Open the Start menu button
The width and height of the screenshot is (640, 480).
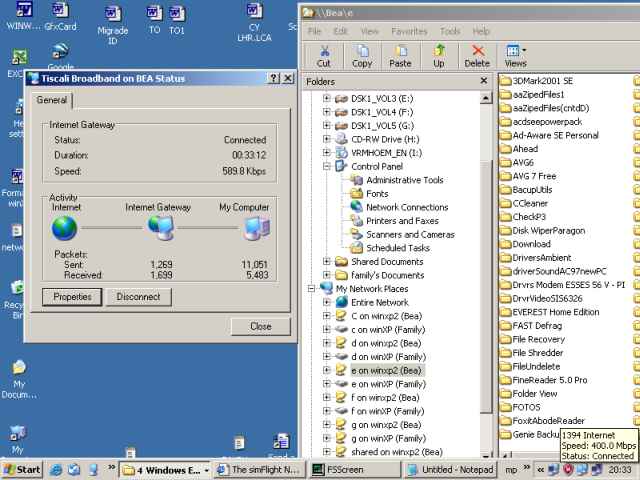pyautogui.click(x=22, y=469)
